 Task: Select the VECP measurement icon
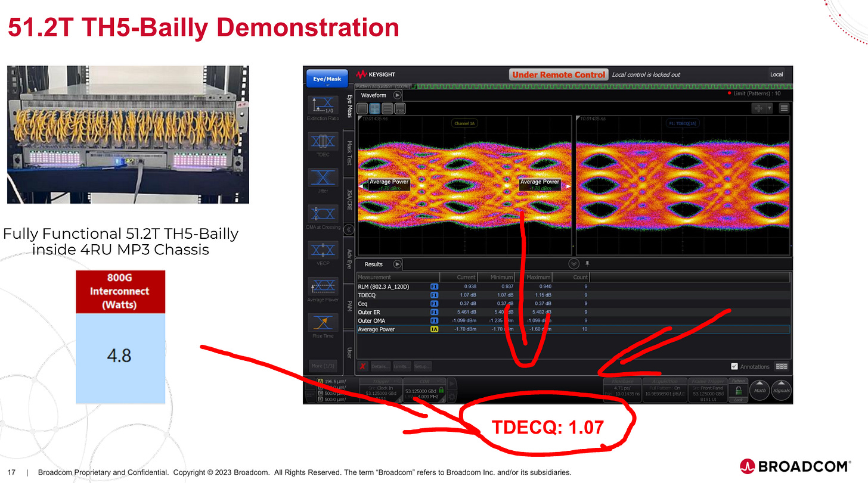click(323, 250)
